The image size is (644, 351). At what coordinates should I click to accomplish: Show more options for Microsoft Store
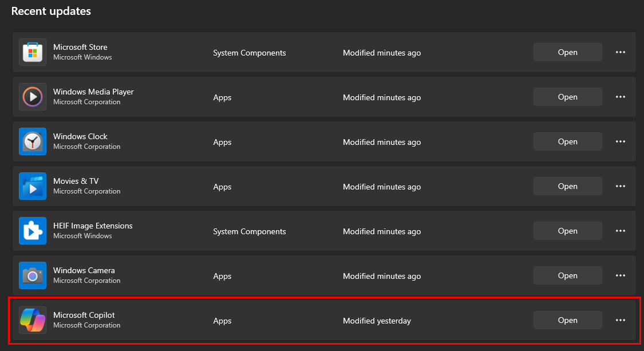pyautogui.click(x=620, y=52)
